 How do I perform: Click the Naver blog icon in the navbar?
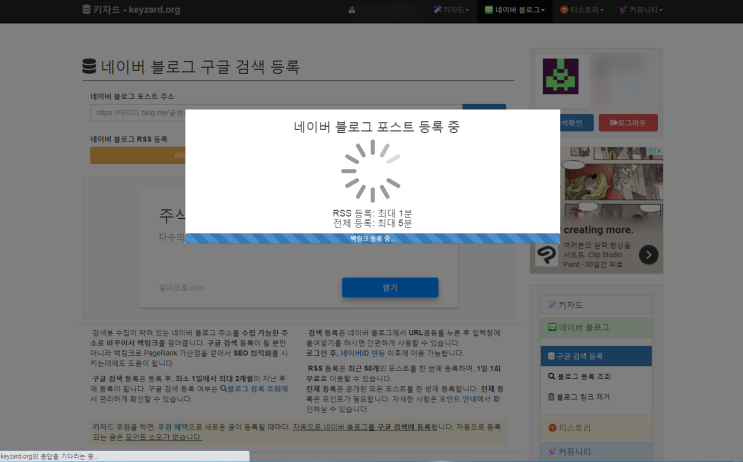coord(489,9)
